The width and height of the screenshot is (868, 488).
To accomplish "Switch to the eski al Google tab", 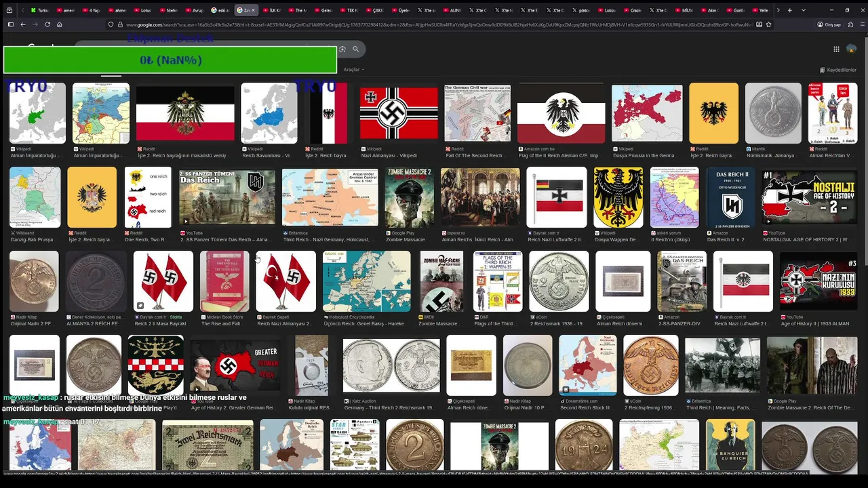I will [220, 10].
